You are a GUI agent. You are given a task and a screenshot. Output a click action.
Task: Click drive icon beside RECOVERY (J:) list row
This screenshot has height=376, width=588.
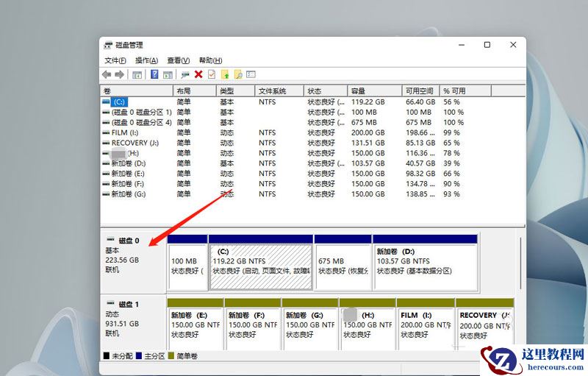(x=106, y=143)
